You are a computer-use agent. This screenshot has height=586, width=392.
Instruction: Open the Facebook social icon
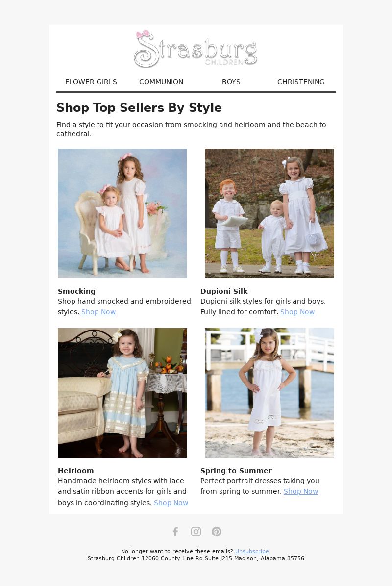pos(175,532)
